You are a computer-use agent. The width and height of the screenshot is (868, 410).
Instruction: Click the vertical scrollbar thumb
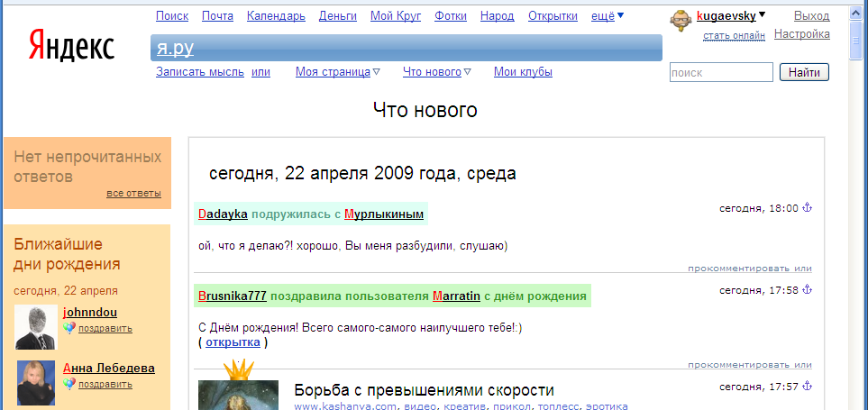[856, 41]
